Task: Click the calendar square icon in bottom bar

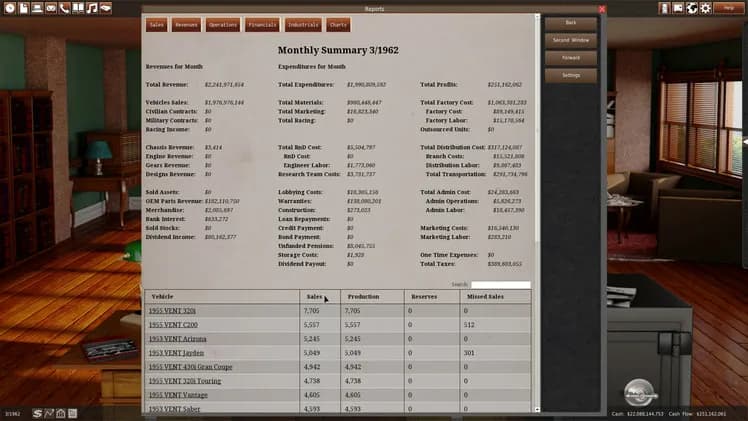Action: 73,413
